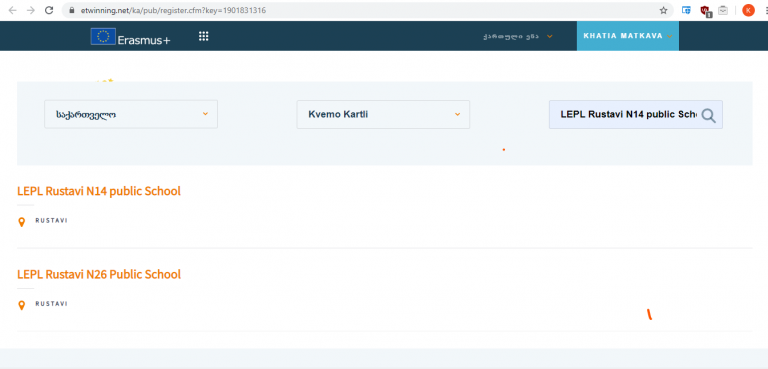Screen dimensions: 768x369
Task: Click the magnifier search icon
Action: [x=708, y=116]
